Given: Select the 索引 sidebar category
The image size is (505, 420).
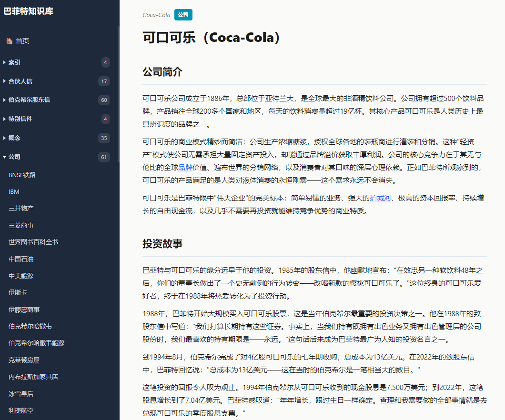Looking at the screenshot, I should click(x=14, y=62).
